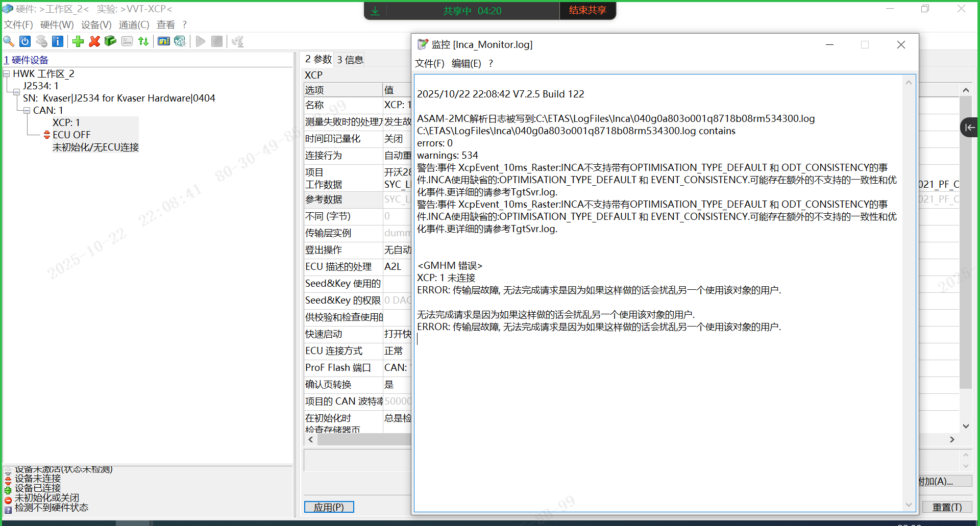The image size is (980, 526).
Task: Switch to the 2 参数 tab
Action: pyautogui.click(x=318, y=59)
